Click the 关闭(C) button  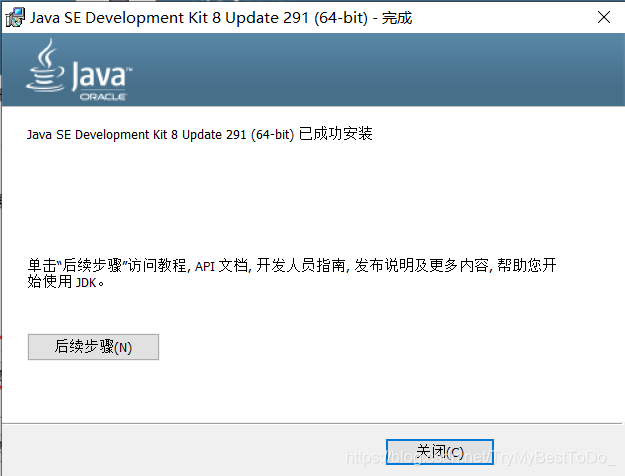(x=440, y=452)
